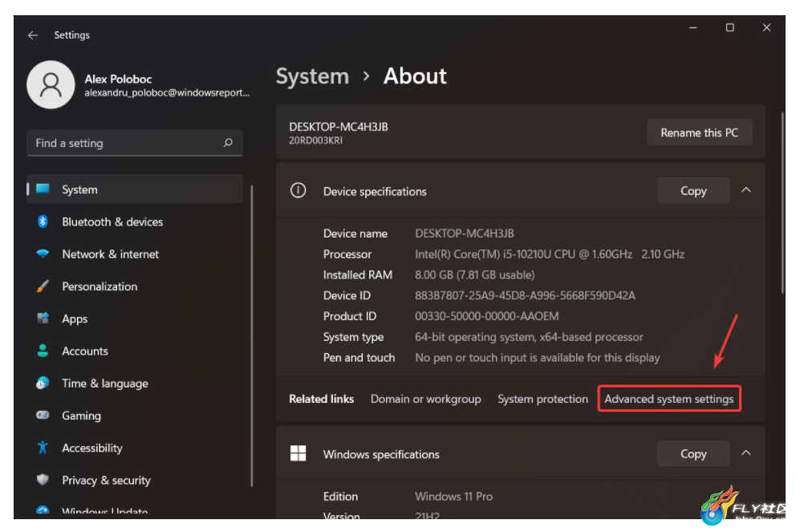This screenshot has width=800, height=532.
Task: Click the Device specifications info icon
Action: coord(298,191)
